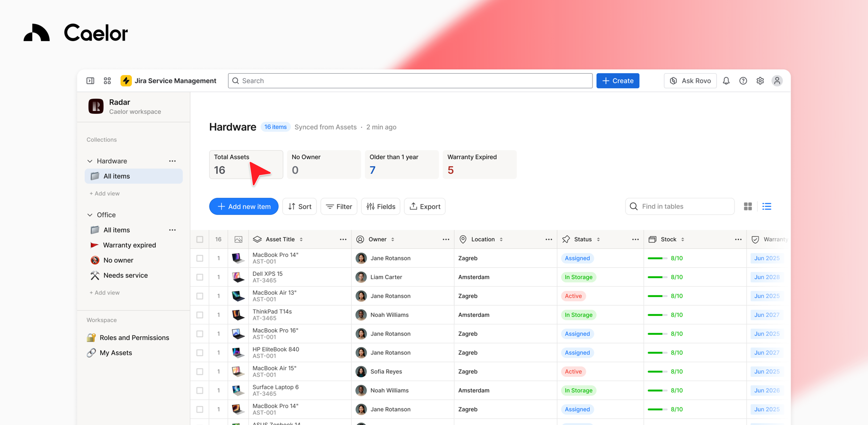Check the MacBook Air 15" row checkbox

(200, 372)
